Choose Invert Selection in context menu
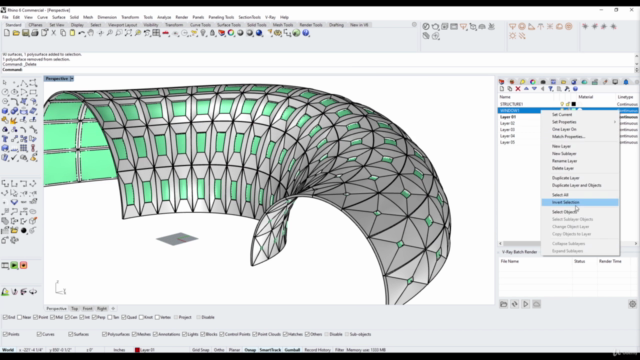 point(580,202)
